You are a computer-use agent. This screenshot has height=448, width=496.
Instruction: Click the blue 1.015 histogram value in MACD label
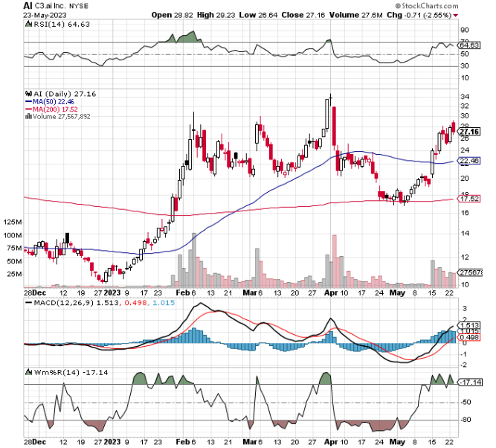[163, 303]
